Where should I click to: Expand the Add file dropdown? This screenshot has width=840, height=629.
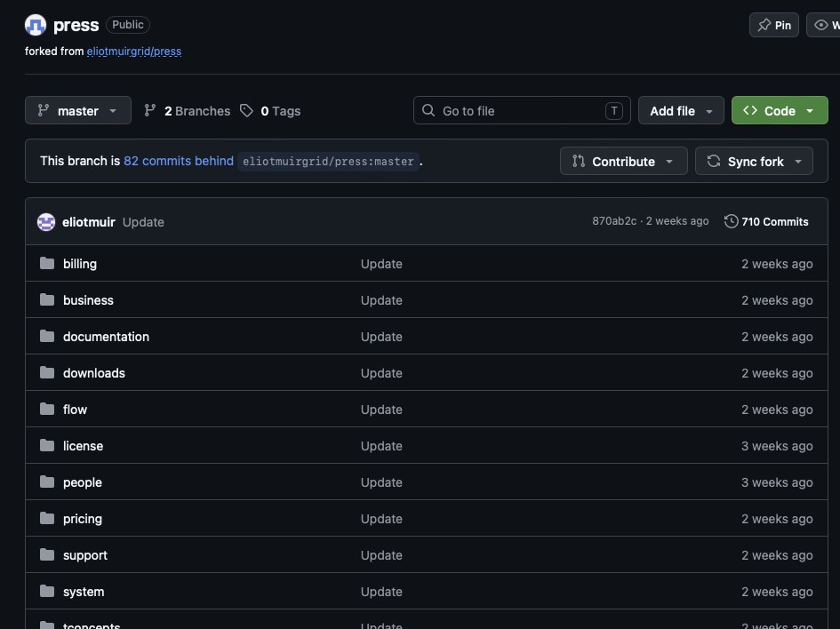point(681,110)
